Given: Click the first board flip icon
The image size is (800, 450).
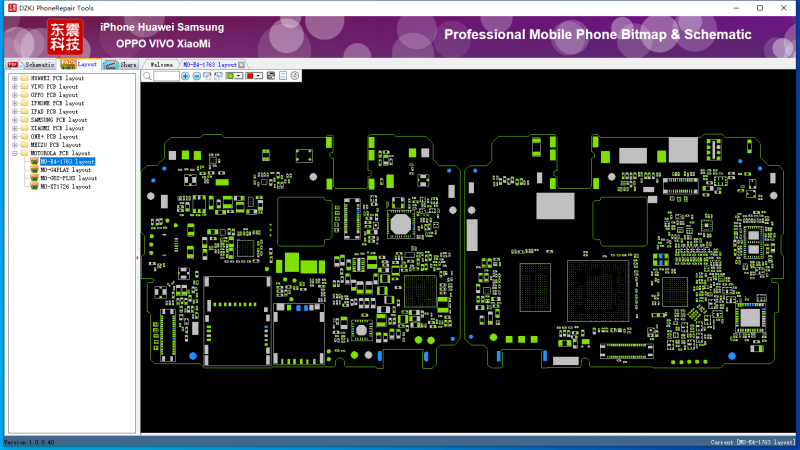Looking at the screenshot, I should coord(207,76).
